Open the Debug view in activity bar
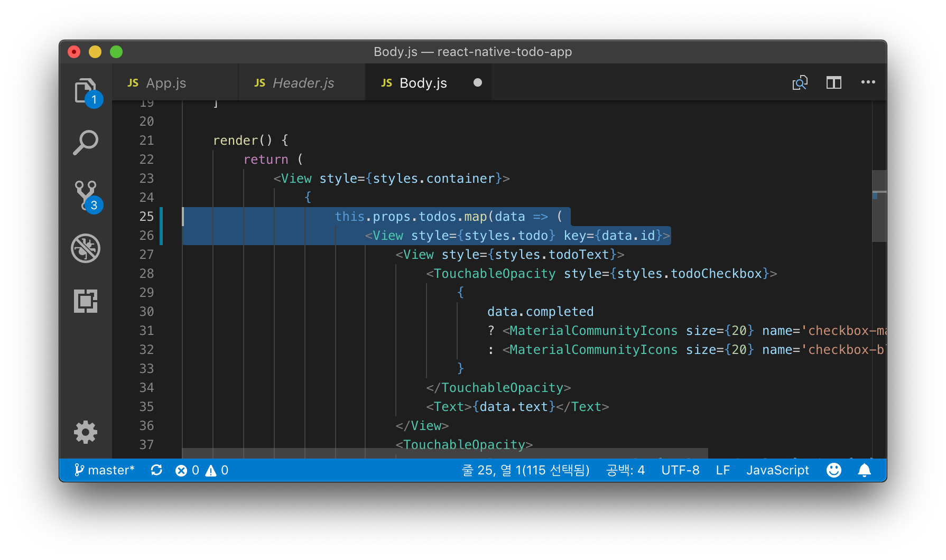946x560 pixels. click(86, 248)
